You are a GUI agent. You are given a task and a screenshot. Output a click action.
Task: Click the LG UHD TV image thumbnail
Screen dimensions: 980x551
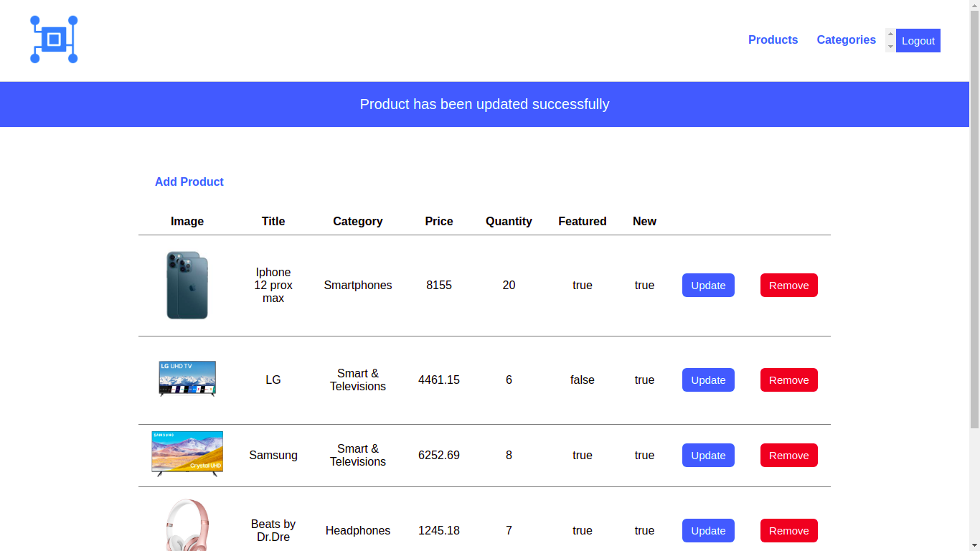pyautogui.click(x=187, y=379)
